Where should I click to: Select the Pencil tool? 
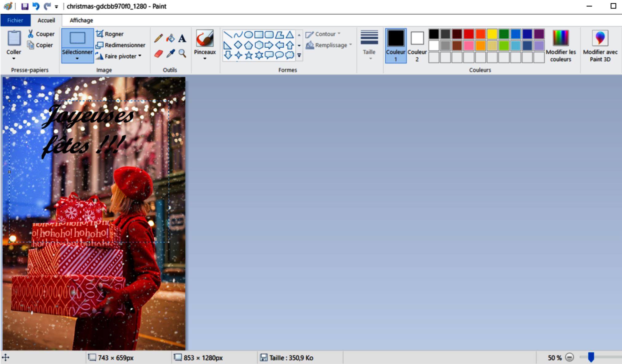[x=158, y=38]
